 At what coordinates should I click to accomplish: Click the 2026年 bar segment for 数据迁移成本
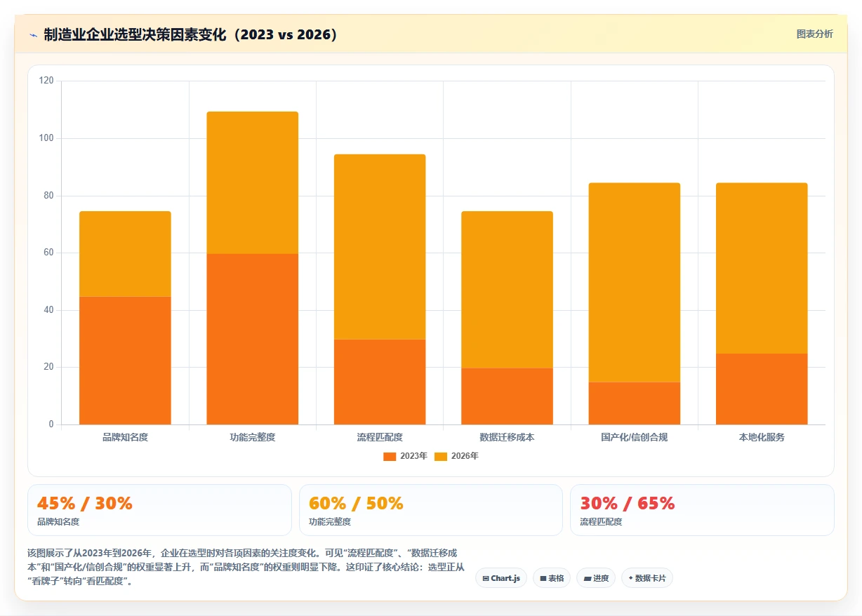(x=507, y=290)
